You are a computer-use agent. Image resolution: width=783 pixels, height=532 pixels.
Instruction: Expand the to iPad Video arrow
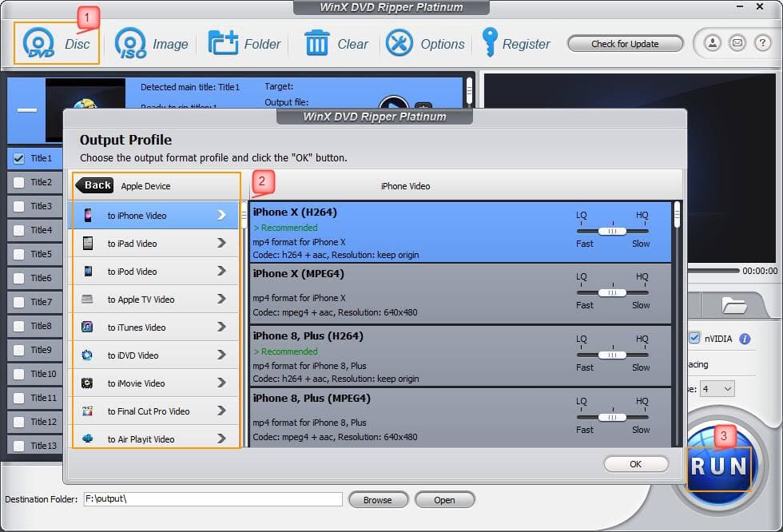(222, 243)
